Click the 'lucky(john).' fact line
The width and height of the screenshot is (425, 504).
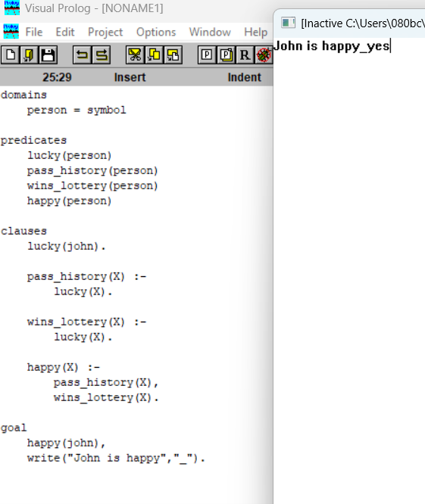point(66,246)
